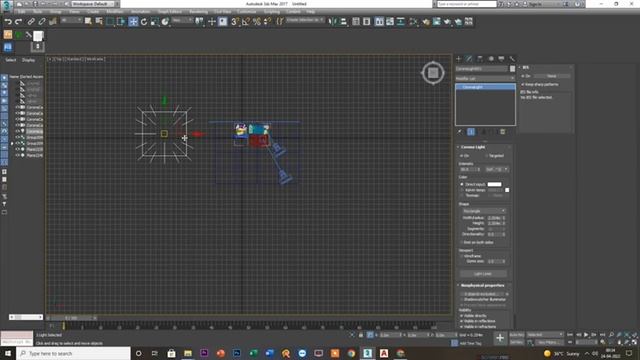Screen dimensions: 640x360
Task: Click the Light Lister button
Action: [x=483, y=274]
